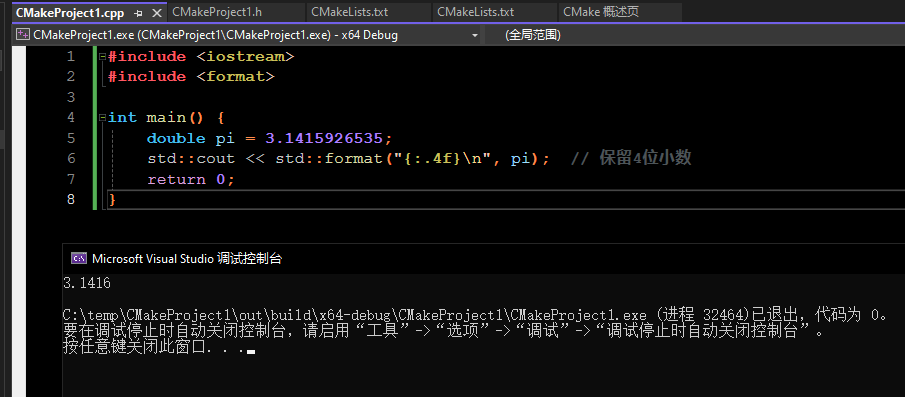This screenshot has height=397, width=905.
Task: Select the CMakeProject1.cpp tab
Action: click(70, 13)
